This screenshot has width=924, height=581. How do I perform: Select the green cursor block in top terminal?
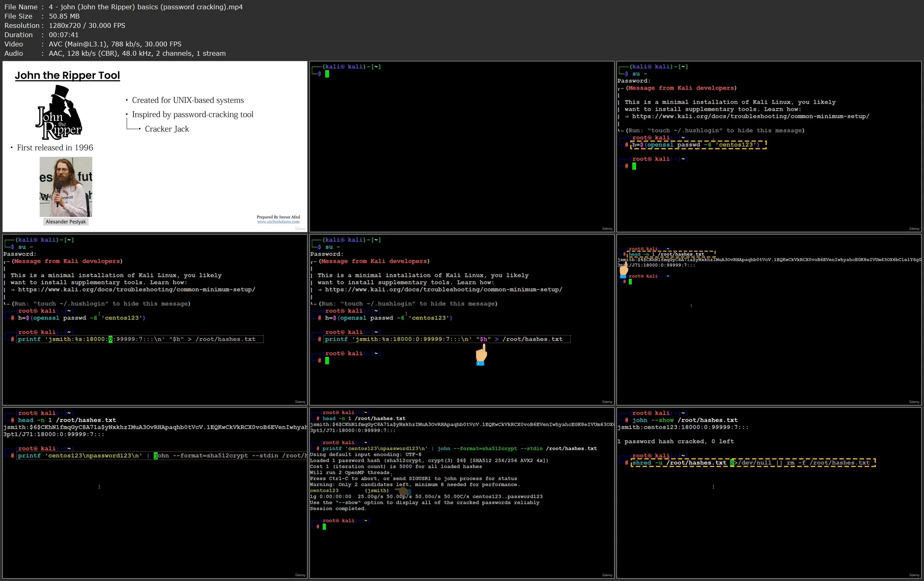coord(327,74)
